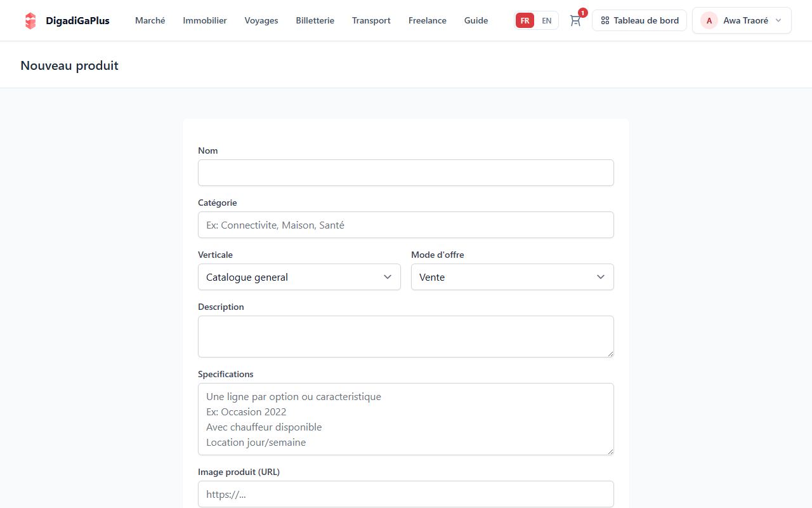This screenshot has height=508, width=812.
Task: Switch language to FR
Action: tap(525, 20)
